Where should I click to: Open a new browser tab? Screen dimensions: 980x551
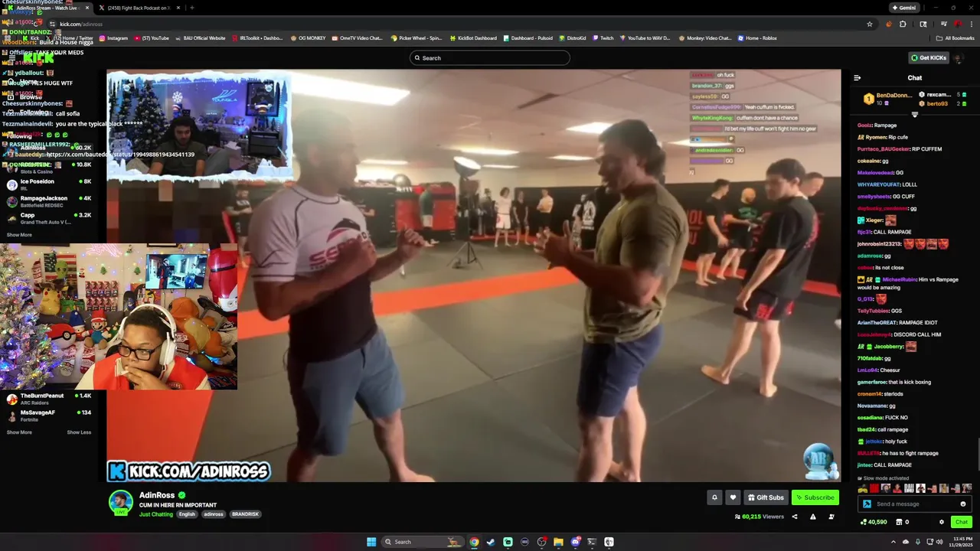point(191,8)
